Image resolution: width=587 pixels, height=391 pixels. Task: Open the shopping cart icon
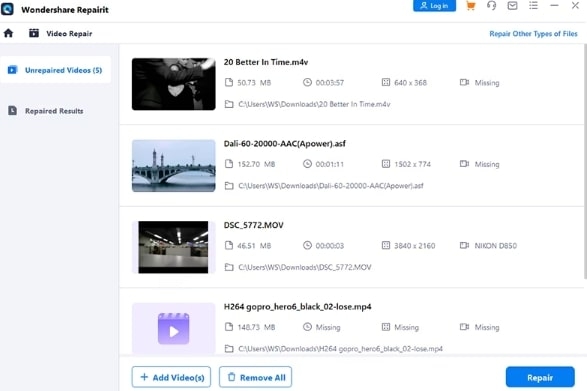point(471,6)
